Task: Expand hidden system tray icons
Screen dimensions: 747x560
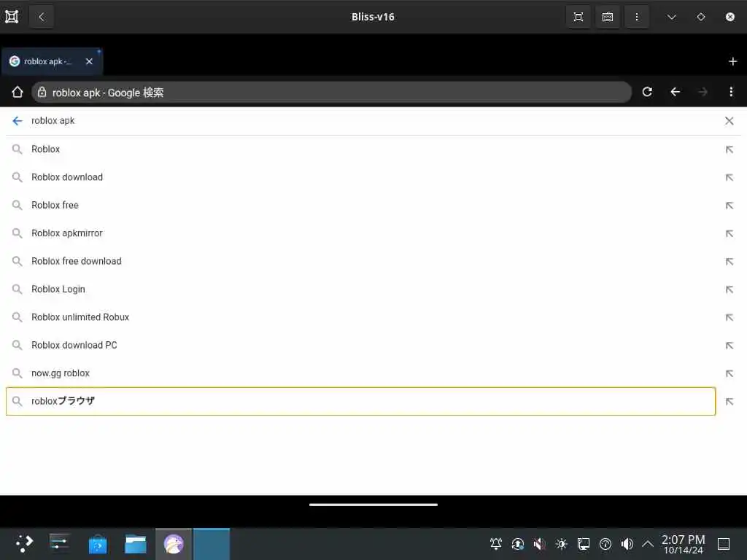Action: coord(648,544)
